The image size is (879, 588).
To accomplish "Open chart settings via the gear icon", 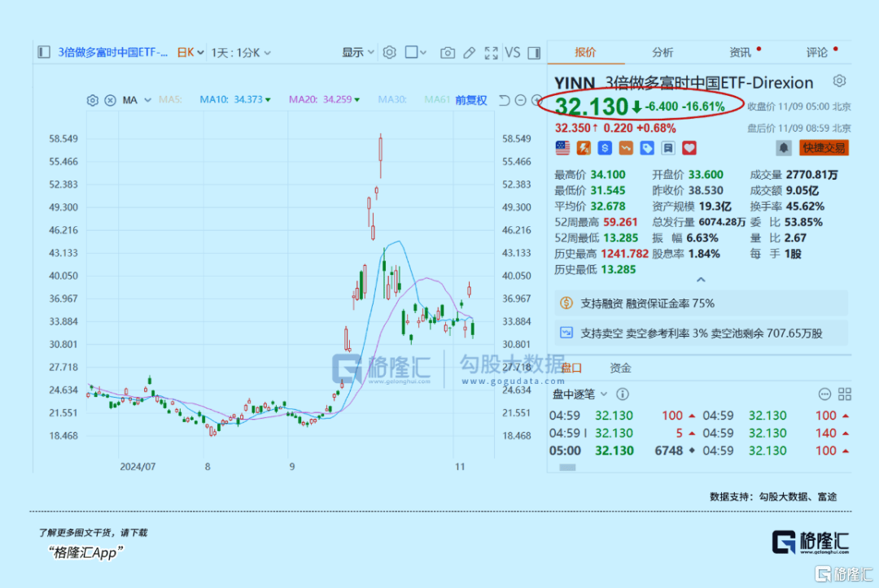I will (x=390, y=52).
